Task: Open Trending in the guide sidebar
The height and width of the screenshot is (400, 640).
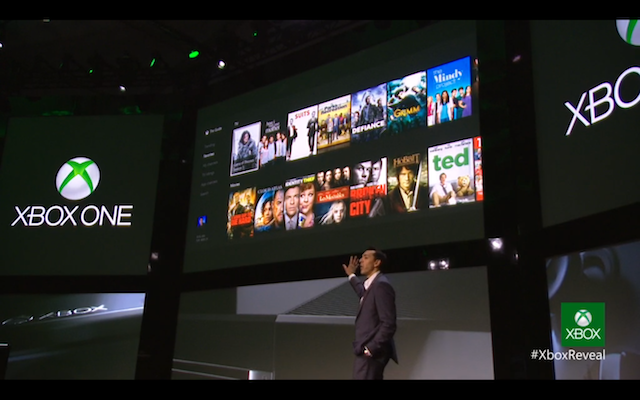Action: 209,145
